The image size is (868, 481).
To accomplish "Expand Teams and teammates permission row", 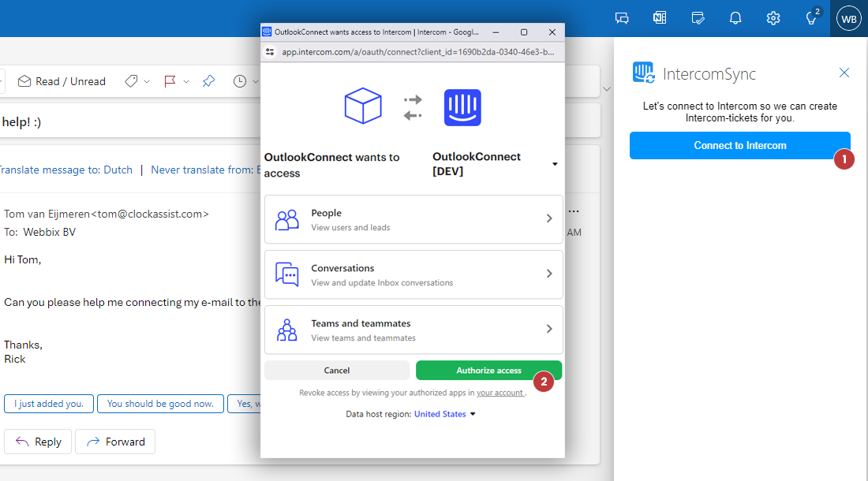I will pyautogui.click(x=413, y=330).
